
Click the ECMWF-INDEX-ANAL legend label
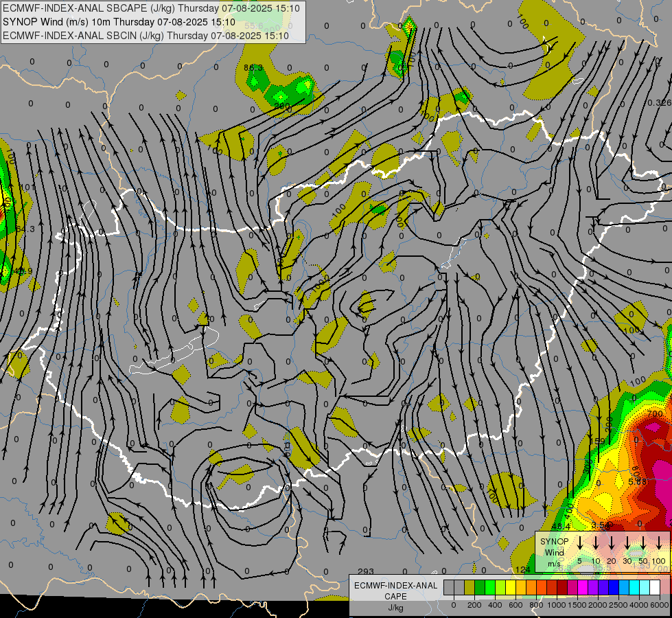tap(395, 586)
